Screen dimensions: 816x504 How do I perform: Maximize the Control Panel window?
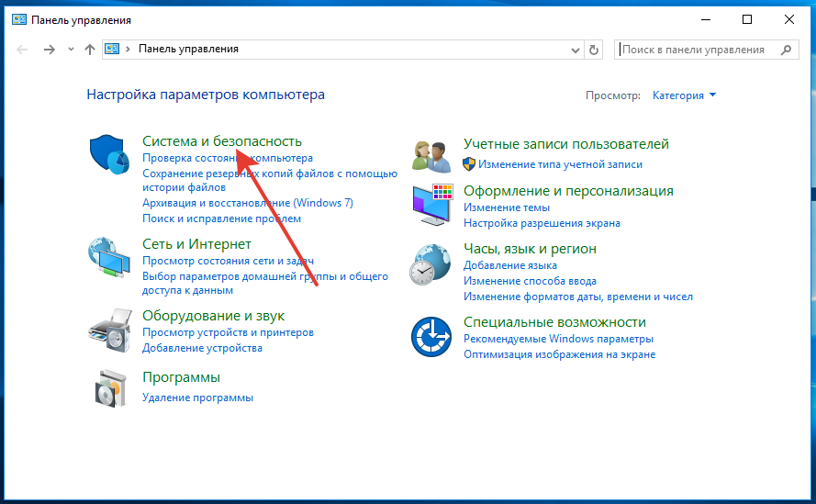(x=747, y=20)
